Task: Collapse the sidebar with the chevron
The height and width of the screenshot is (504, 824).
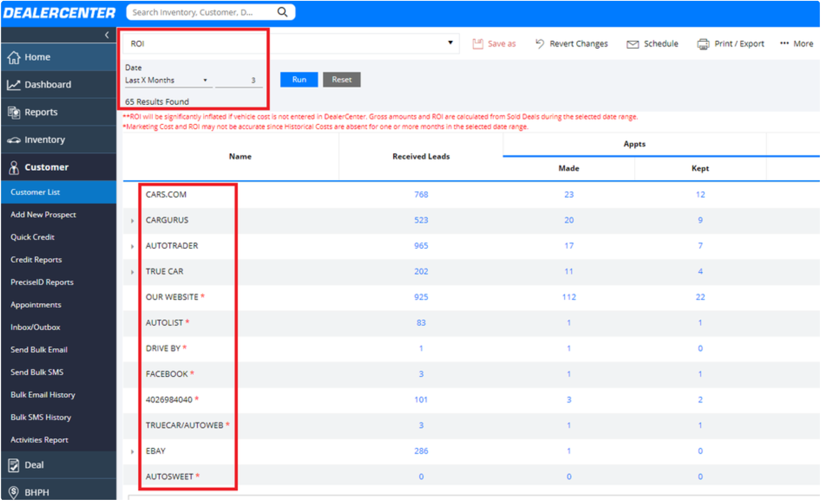Action: pyautogui.click(x=107, y=35)
